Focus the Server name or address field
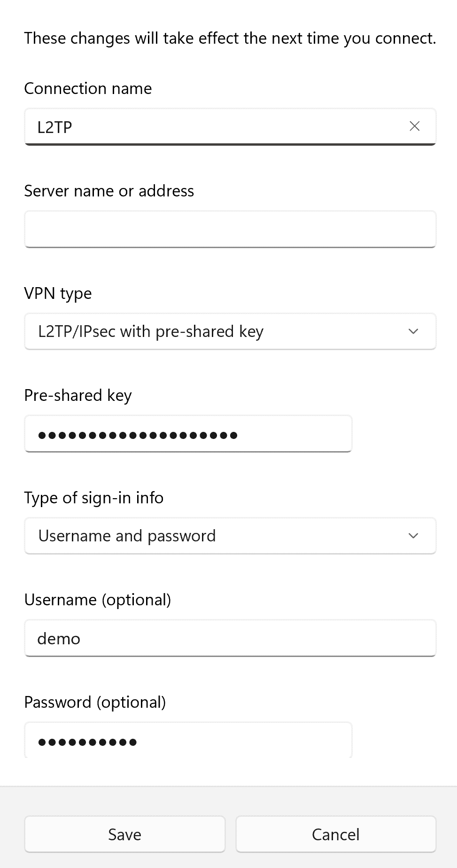This screenshot has height=868, width=457. click(x=230, y=229)
